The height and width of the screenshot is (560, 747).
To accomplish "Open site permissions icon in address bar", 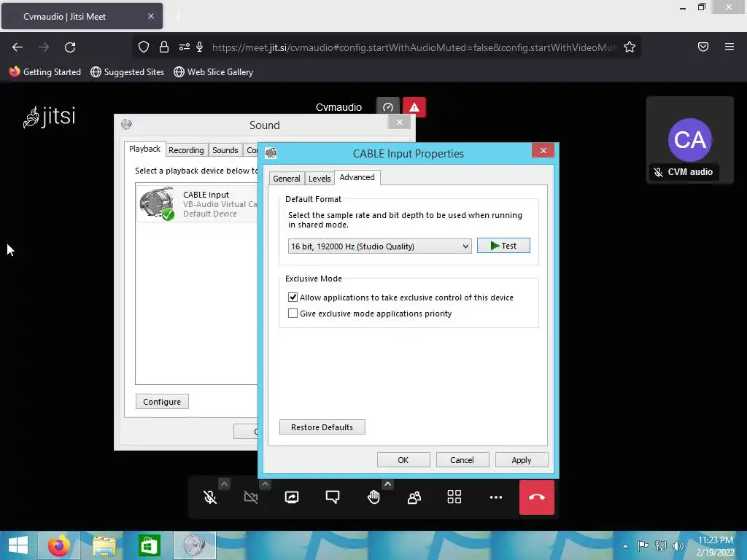I will point(185,47).
